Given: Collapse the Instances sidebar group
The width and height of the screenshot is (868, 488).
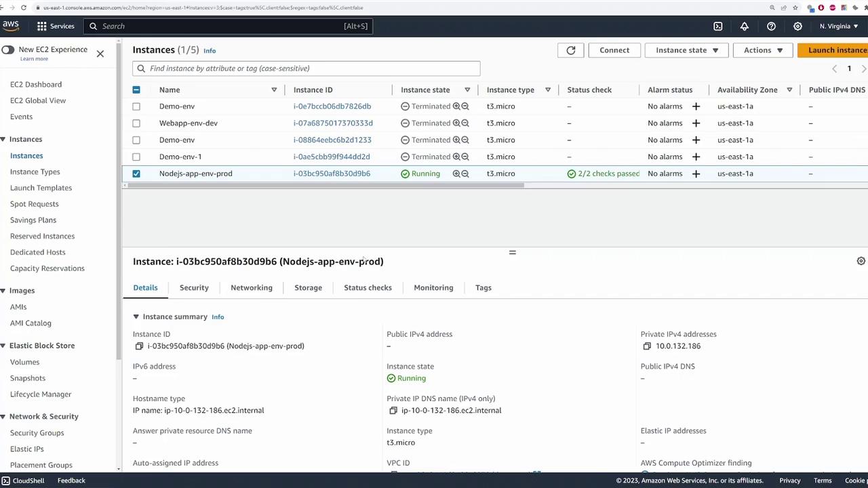Looking at the screenshot, I should [x=3, y=139].
